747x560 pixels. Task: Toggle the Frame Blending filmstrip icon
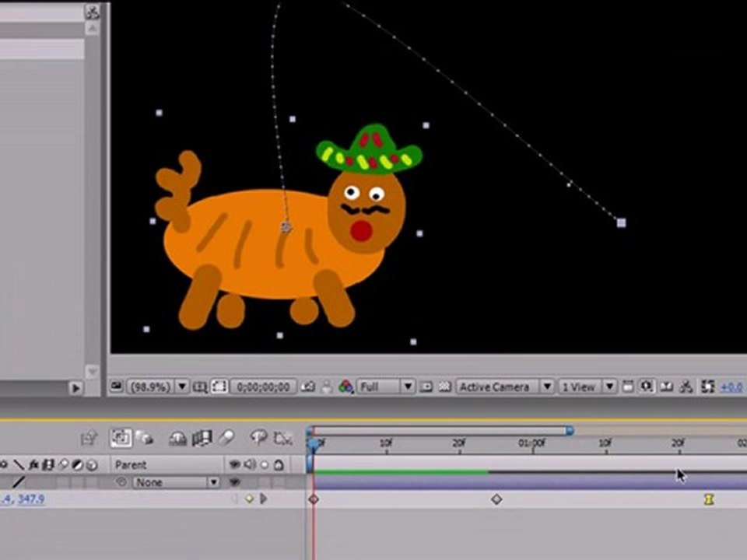pyautogui.click(x=202, y=438)
